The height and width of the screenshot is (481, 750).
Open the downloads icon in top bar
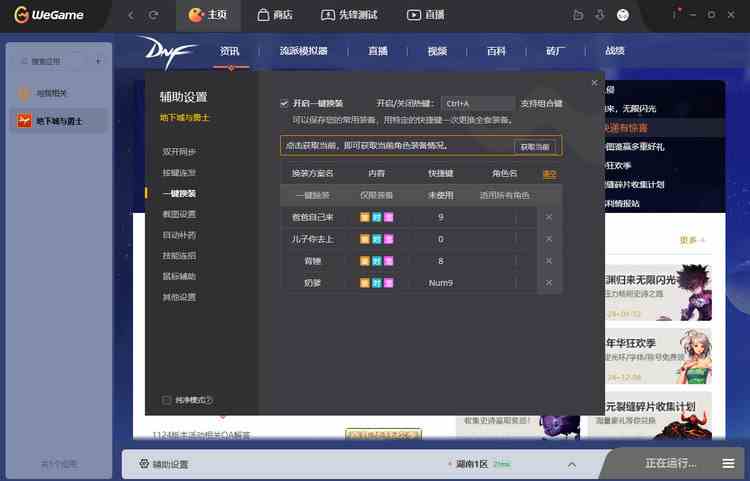[600, 15]
